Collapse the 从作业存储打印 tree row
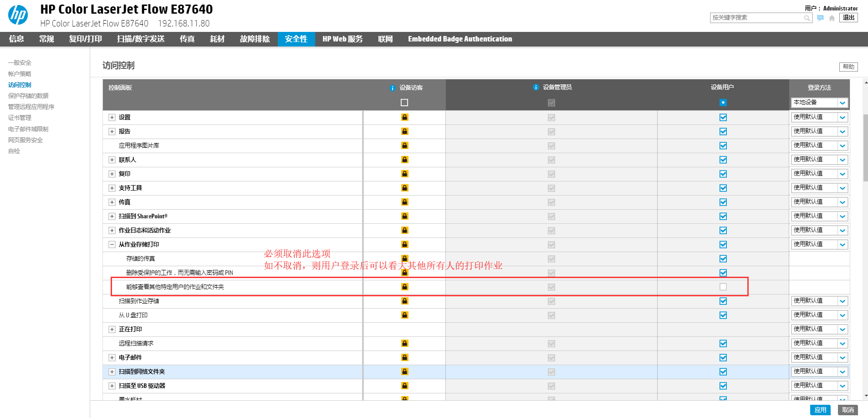The height and width of the screenshot is (418, 868). pyautogui.click(x=112, y=245)
